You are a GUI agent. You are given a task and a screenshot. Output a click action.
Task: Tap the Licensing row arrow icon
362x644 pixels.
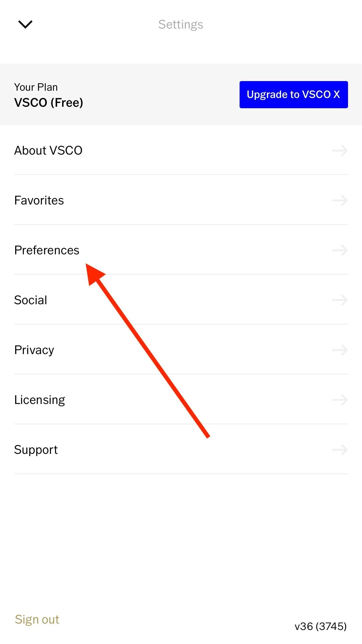point(340,400)
